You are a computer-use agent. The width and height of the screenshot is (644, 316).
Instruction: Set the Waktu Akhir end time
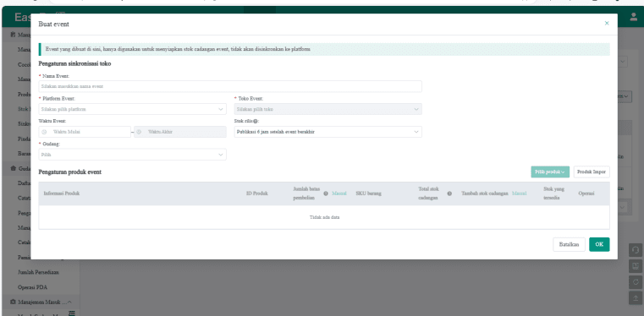tap(180, 132)
